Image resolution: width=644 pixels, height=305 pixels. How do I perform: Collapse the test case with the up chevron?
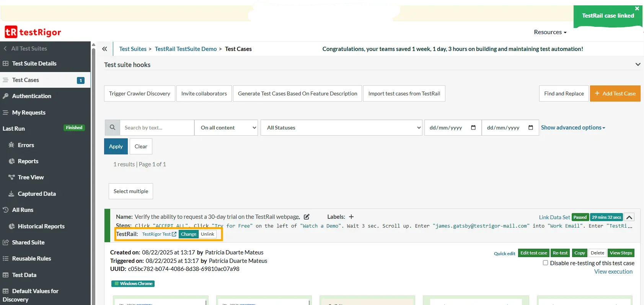click(x=629, y=217)
